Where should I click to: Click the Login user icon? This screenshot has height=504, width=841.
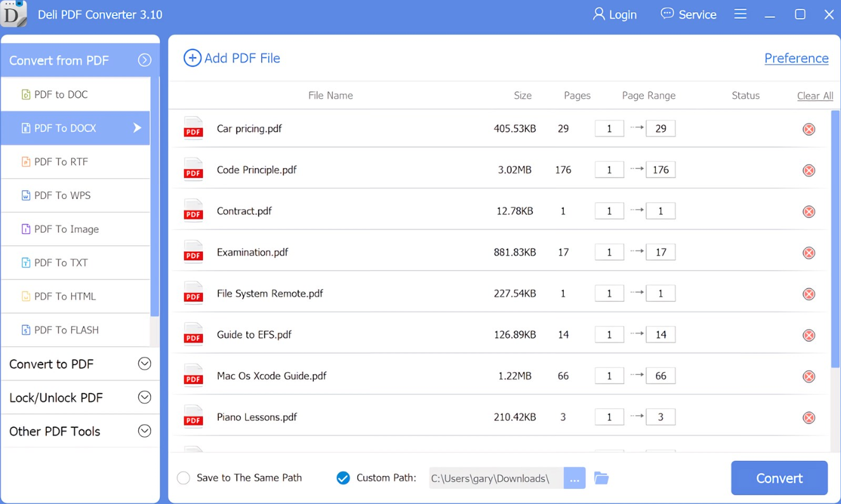click(x=598, y=14)
